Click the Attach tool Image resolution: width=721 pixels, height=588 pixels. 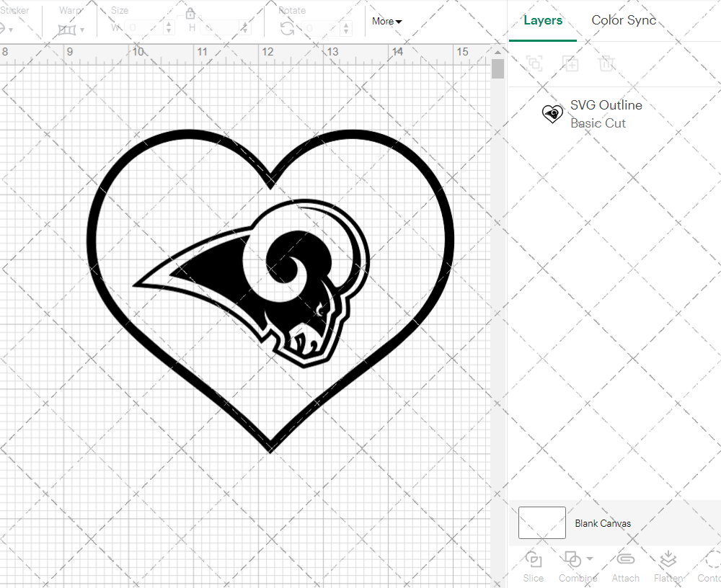[625, 567]
